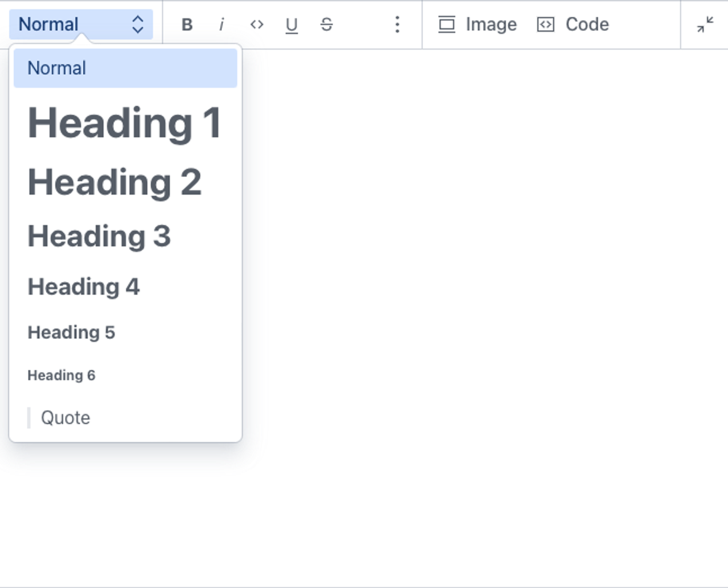Pick Heading 6 from style list
Viewport: 728px width, 588px height.
click(61, 376)
